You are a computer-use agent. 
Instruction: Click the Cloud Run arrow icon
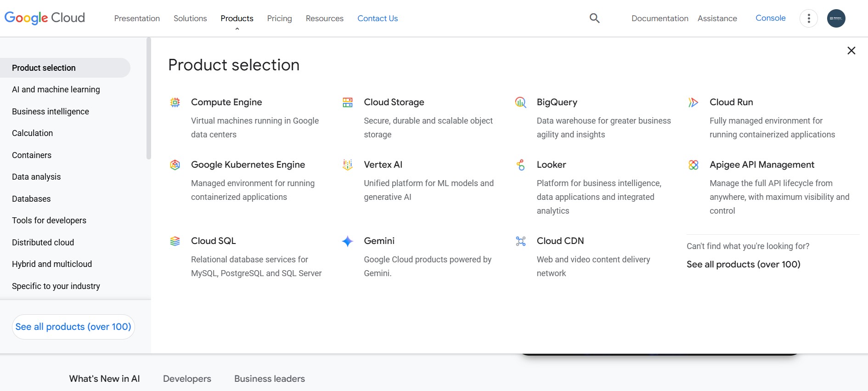pyautogui.click(x=693, y=102)
